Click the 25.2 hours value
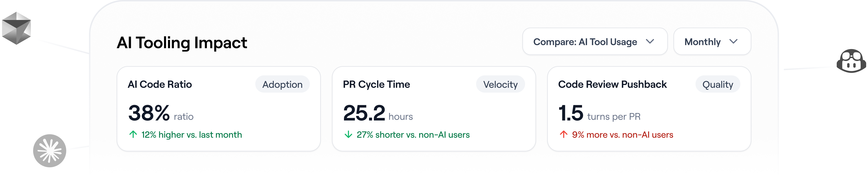Viewport: 868px width, 179px height. point(378,113)
